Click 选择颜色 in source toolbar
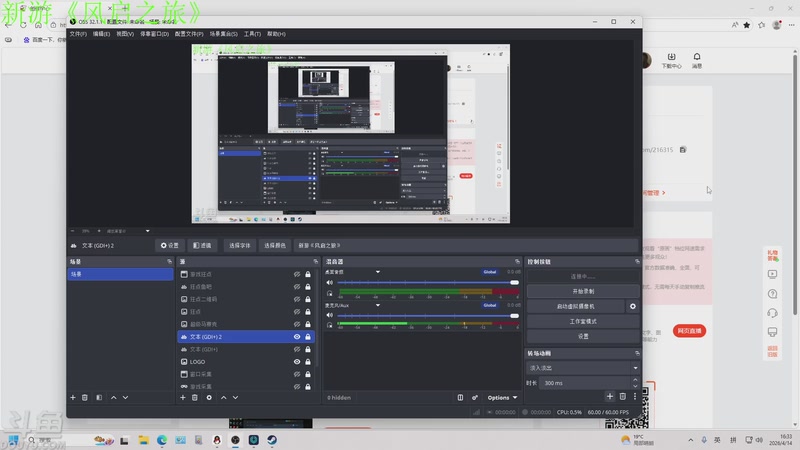Image resolution: width=800 pixels, height=450 pixels. tap(274, 245)
